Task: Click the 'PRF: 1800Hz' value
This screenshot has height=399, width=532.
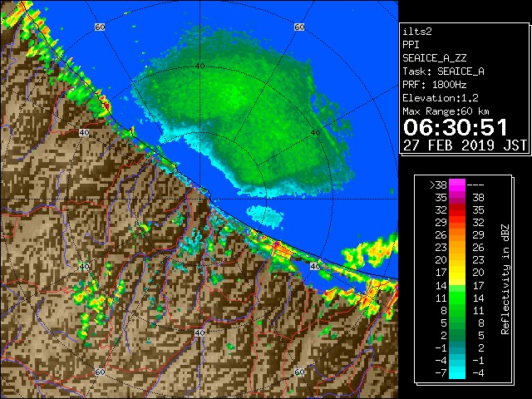Action: (434, 85)
